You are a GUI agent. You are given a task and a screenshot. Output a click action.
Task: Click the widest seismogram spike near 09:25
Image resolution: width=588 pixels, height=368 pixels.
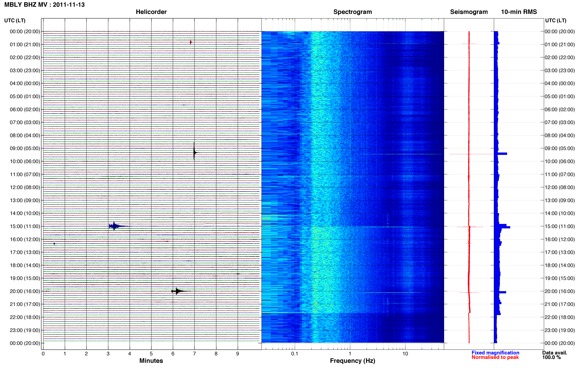pyautogui.click(x=472, y=154)
